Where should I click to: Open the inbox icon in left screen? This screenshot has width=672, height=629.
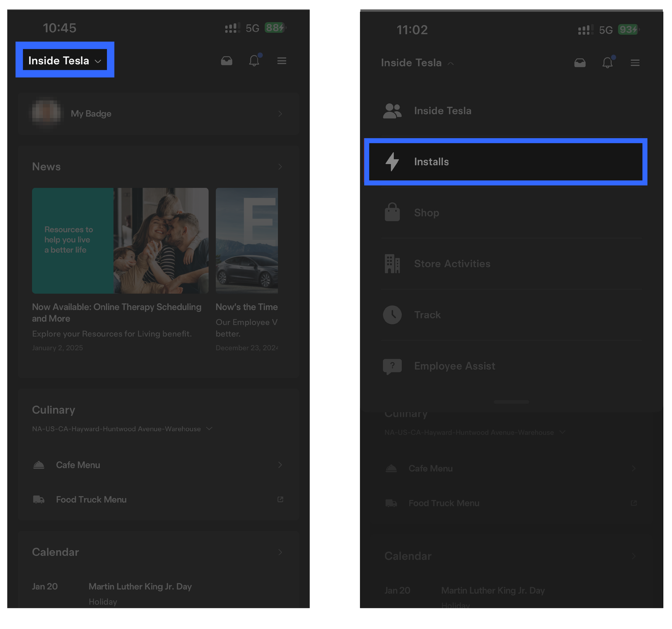226,60
